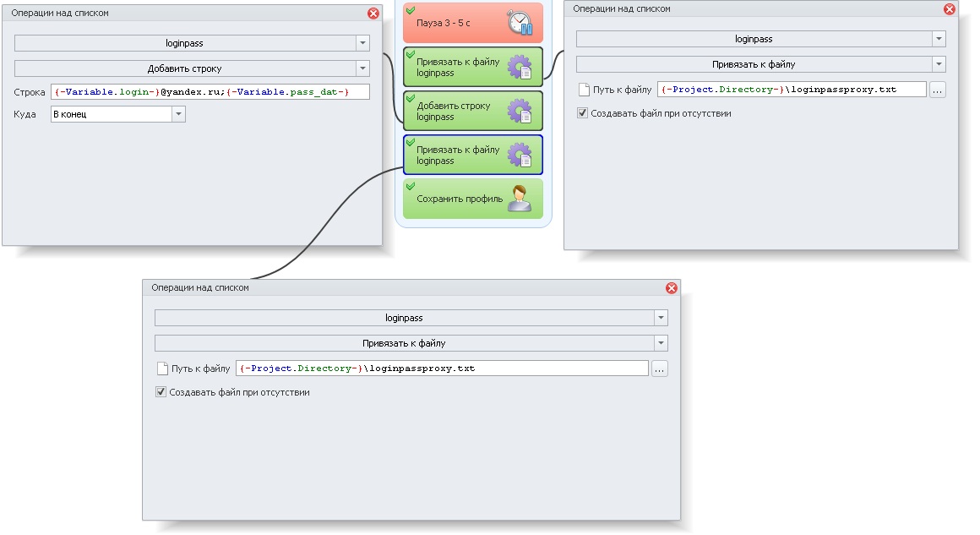The height and width of the screenshot is (535, 980).
Task: Close the bottom Операции над списком window
Action: pos(672,287)
